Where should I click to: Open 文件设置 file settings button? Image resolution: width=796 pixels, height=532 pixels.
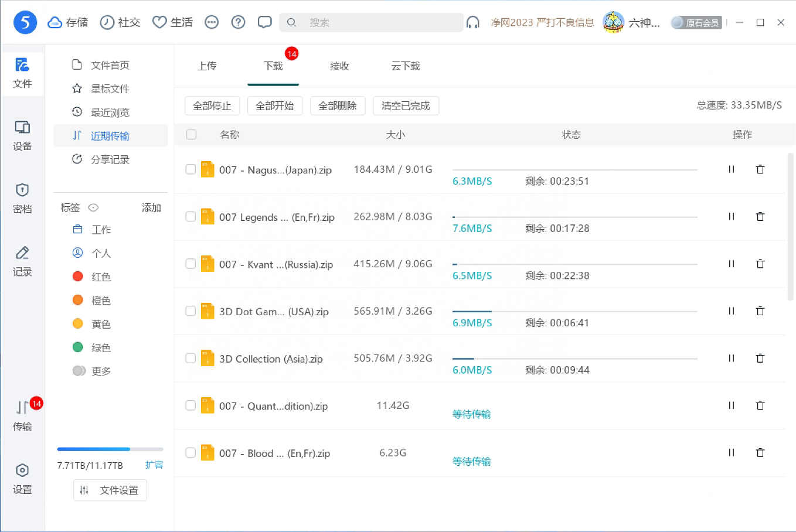(110, 490)
